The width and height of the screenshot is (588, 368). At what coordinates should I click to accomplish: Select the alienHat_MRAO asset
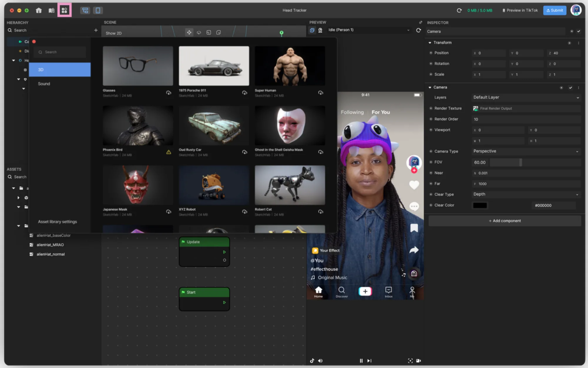pos(50,245)
